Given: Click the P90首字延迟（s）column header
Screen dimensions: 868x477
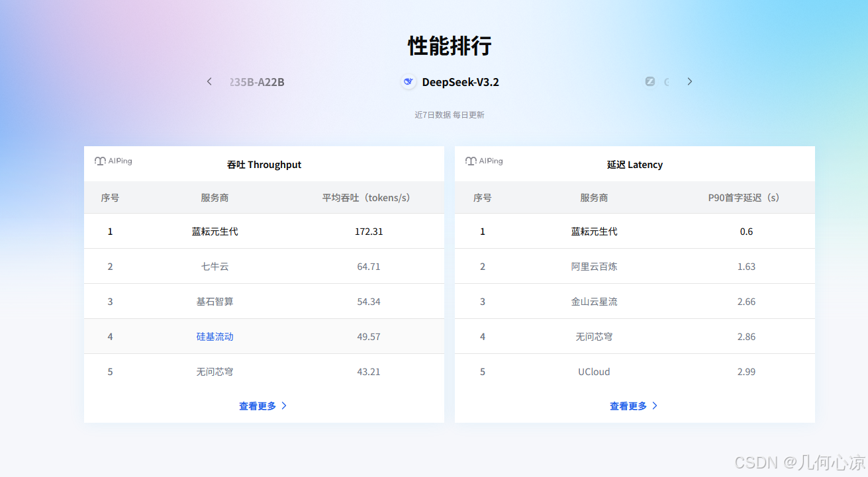Looking at the screenshot, I should pyautogui.click(x=747, y=198).
